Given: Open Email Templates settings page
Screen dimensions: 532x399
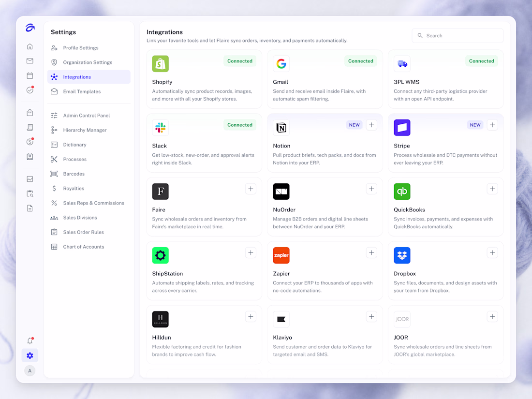Looking at the screenshot, I should 89,91.
